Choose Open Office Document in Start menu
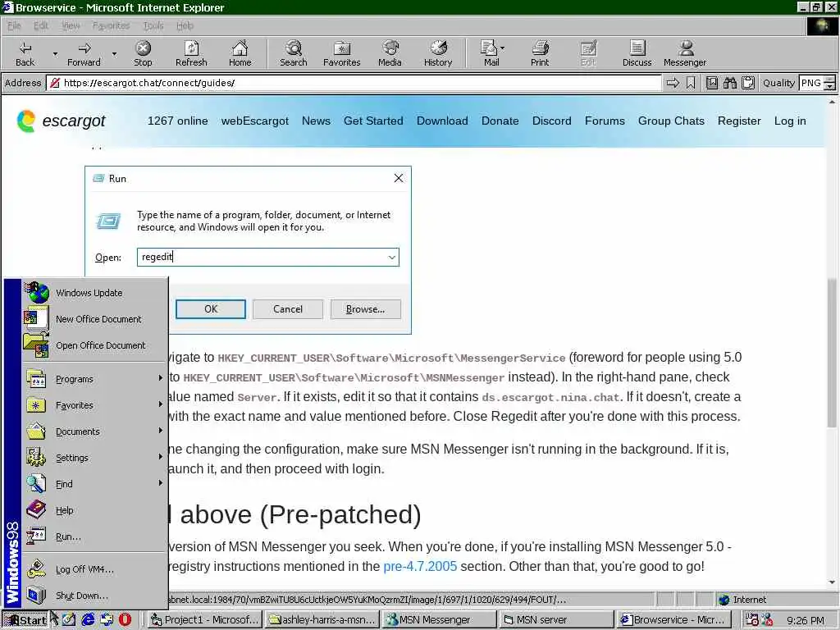840x630 pixels. point(94,345)
